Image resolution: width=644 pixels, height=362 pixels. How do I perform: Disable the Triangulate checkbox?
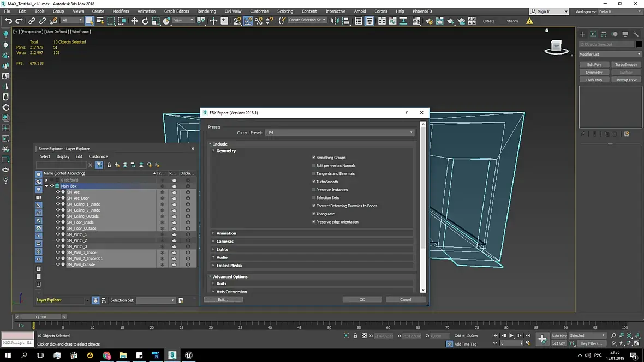tap(314, 214)
